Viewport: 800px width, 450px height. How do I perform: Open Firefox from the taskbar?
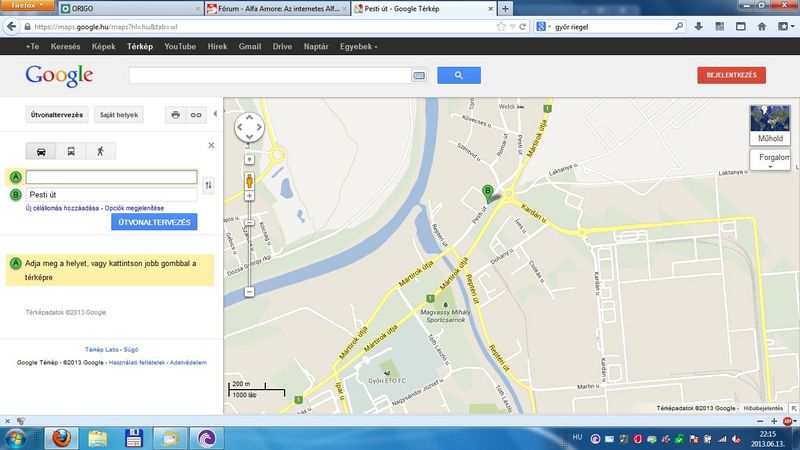click(x=62, y=438)
